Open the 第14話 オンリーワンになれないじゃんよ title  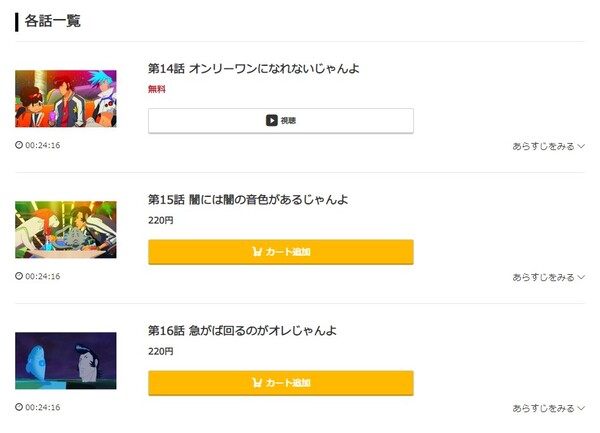[x=253, y=69]
